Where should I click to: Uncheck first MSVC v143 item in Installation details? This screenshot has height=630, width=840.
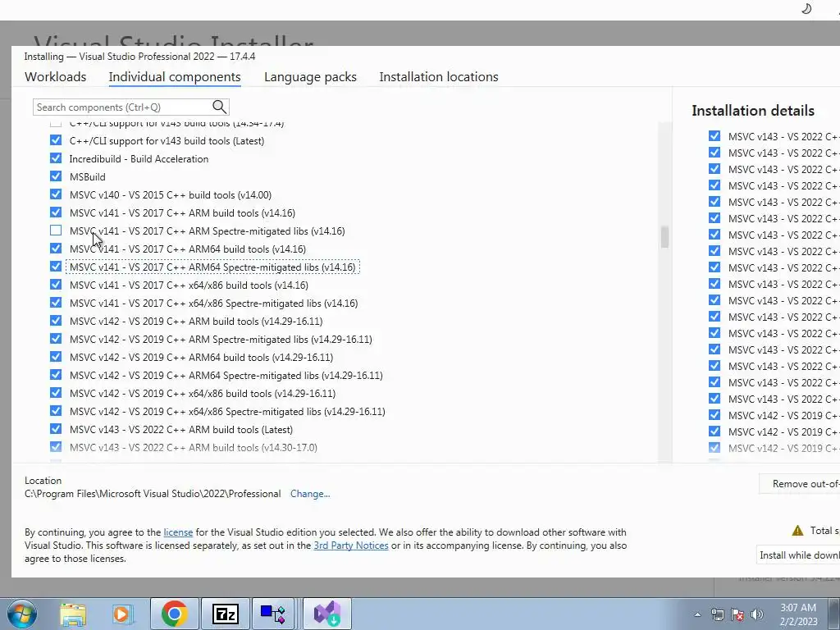point(714,136)
